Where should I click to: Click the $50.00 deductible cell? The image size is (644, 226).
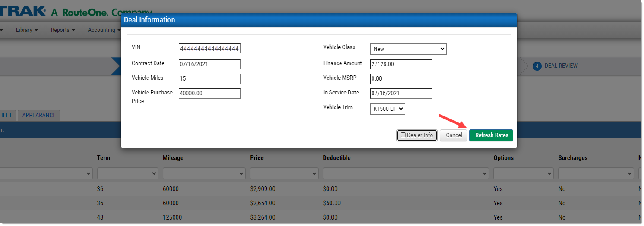point(331,203)
